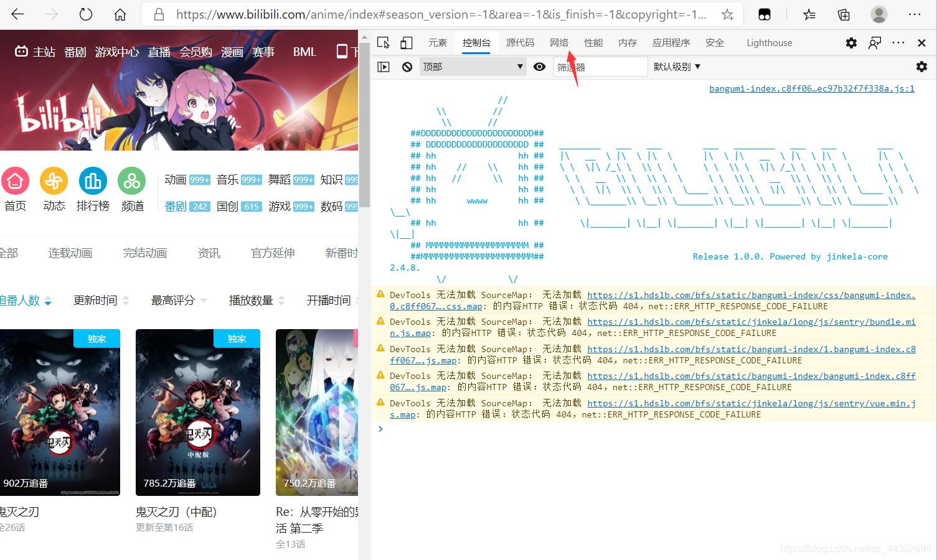Switch to the 内存 tab
Image resolution: width=937 pixels, height=560 pixels.
(x=628, y=43)
